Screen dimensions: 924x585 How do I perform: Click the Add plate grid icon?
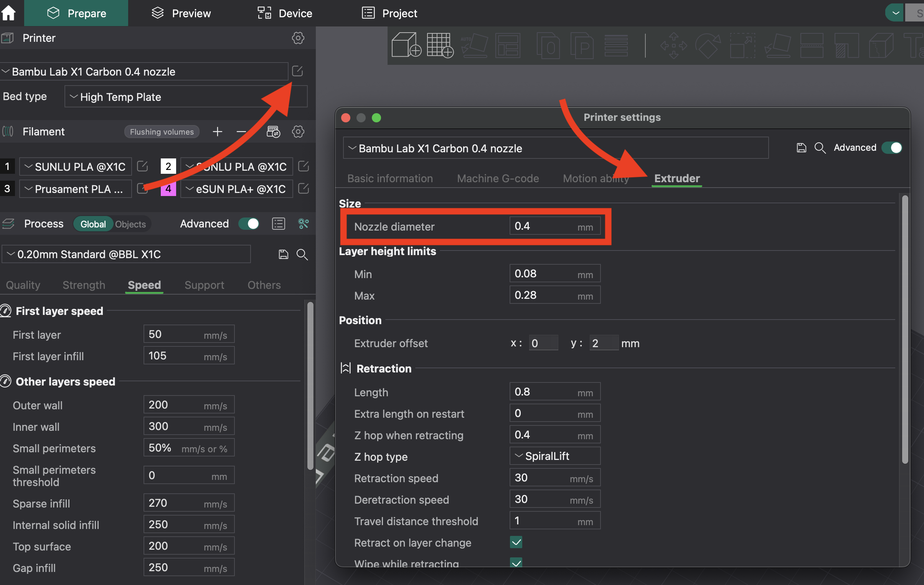(440, 45)
